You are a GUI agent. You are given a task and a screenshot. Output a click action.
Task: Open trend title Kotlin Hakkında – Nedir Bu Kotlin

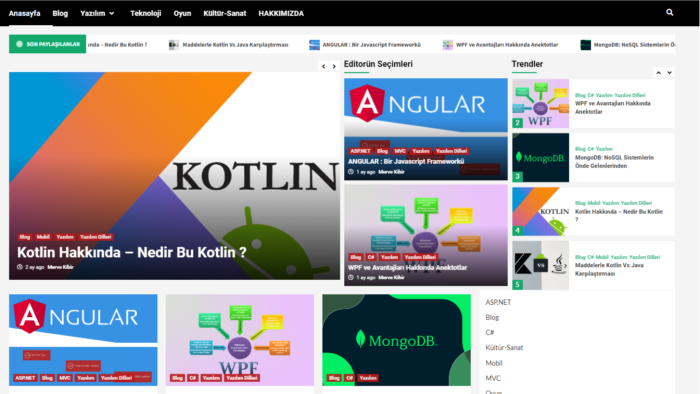[619, 216]
